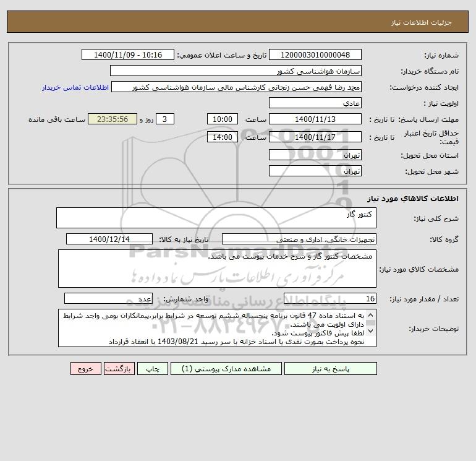The image size is (476, 461).
Task: Open اطلاعات تماس خریدار link
Action: click(x=75, y=87)
